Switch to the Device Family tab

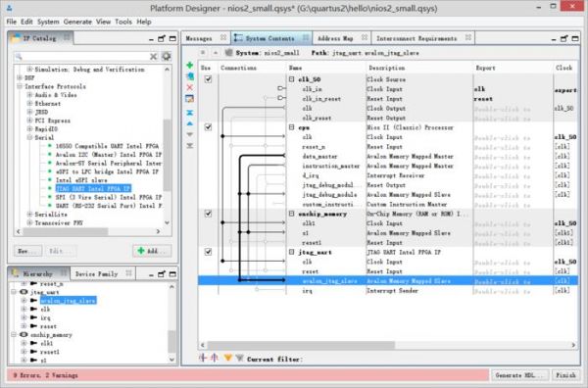(x=96, y=274)
